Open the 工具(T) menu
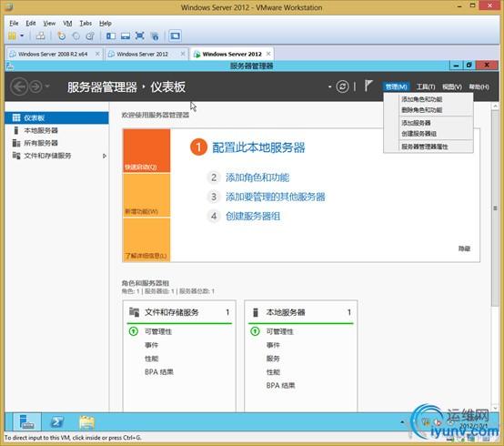Screen dimensions: 504x446 tap(426, 86)
